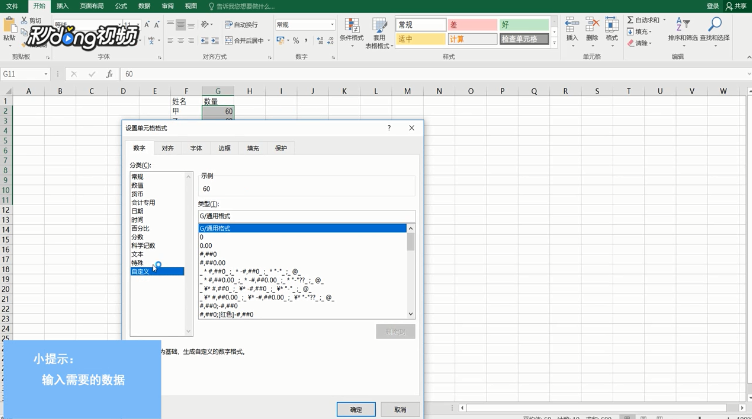Viewport: 752px width, 419px height.
Task: Switch to the 页面布局 ribbon tab
Action: [92, 6]
